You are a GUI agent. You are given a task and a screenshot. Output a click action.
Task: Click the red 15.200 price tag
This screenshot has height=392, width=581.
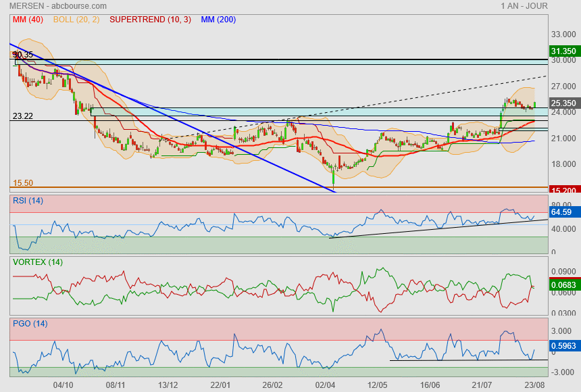pyautogui.click(x=563, y=191)
